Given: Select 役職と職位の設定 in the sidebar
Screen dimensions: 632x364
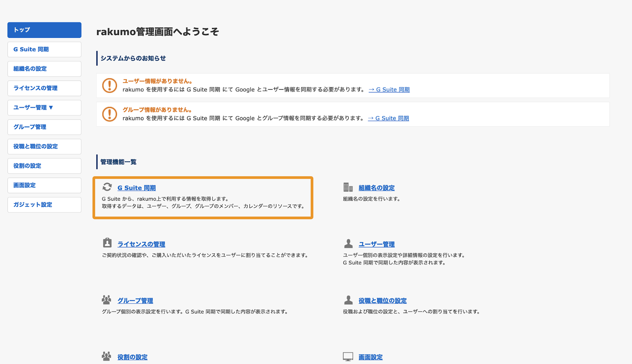Looking at the screenshot, I should pos(44,147).
